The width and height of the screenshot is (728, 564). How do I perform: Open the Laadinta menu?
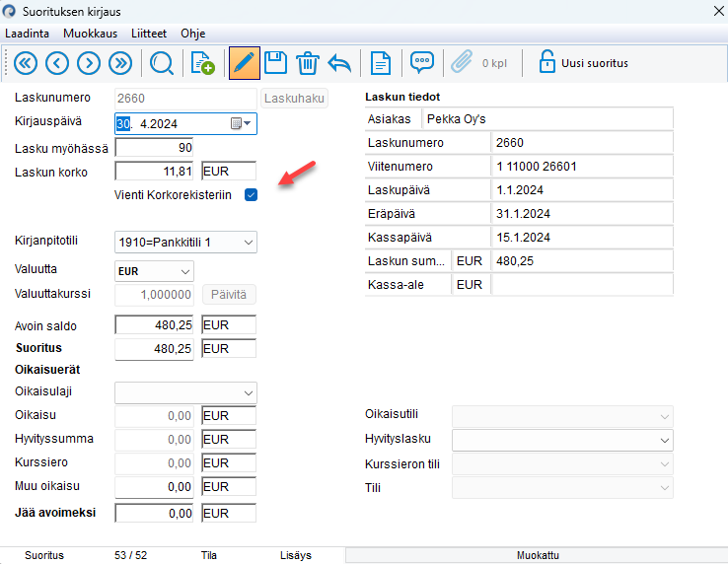point(27,34)
